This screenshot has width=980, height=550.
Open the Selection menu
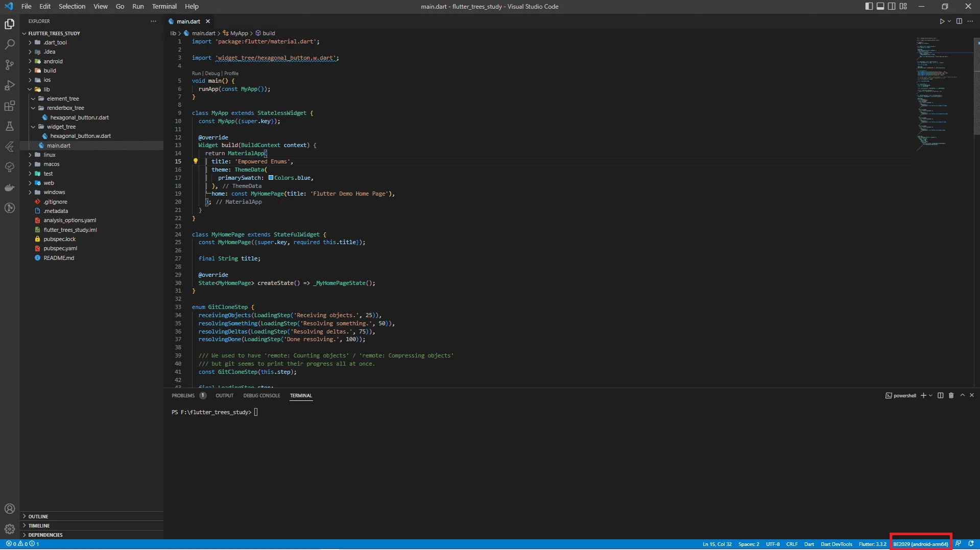pyautogui.click(x=72, y=7)
